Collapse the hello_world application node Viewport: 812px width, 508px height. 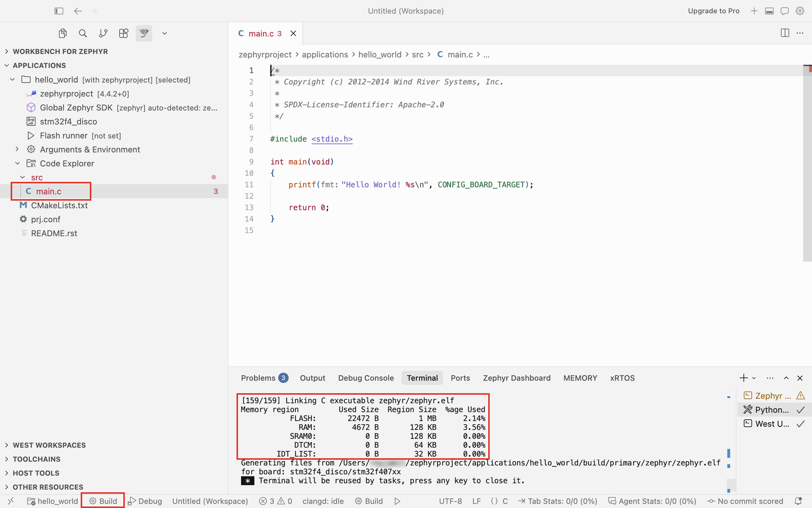tap(13, 80)
